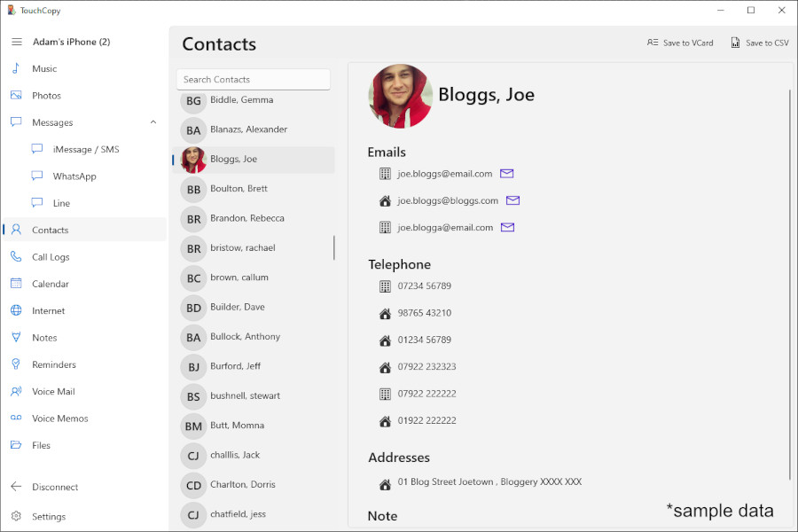798x532 pixels.
Task: Click Save to VCard button
Action: pyautogui.click(x=679, y=43)
